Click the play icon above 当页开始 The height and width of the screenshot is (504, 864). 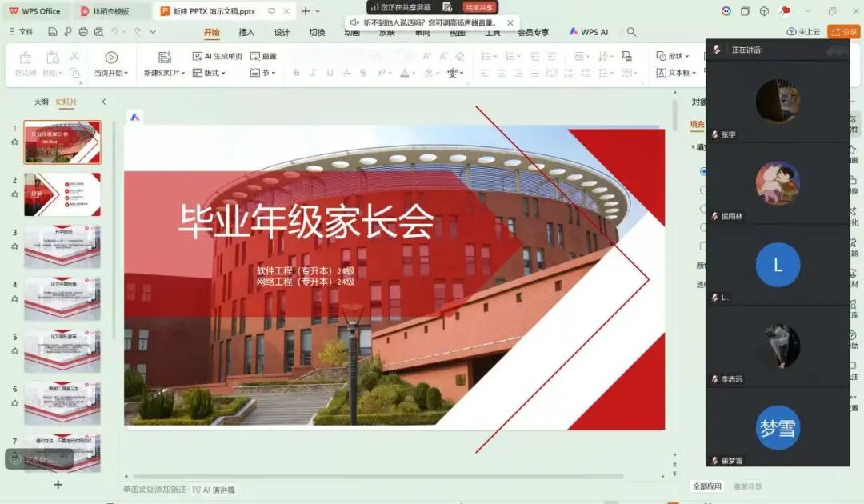[111, 57]
